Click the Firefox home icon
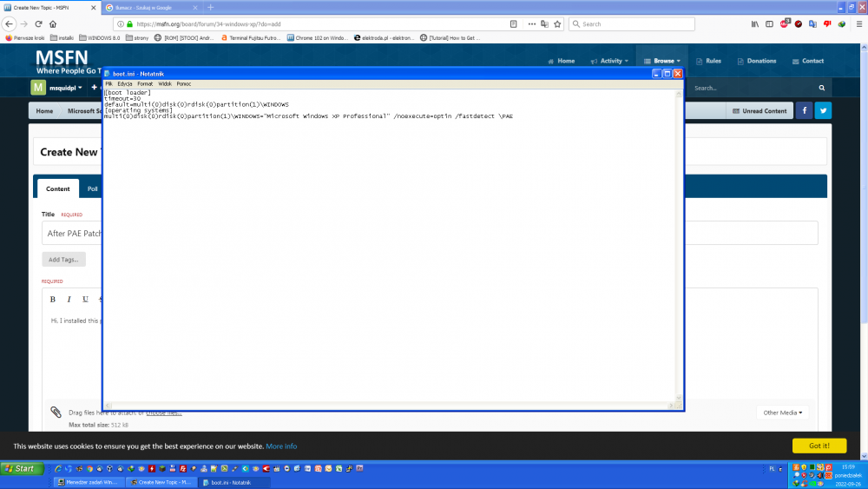Screen dimensions: 868x489 (x=53, y=23)
